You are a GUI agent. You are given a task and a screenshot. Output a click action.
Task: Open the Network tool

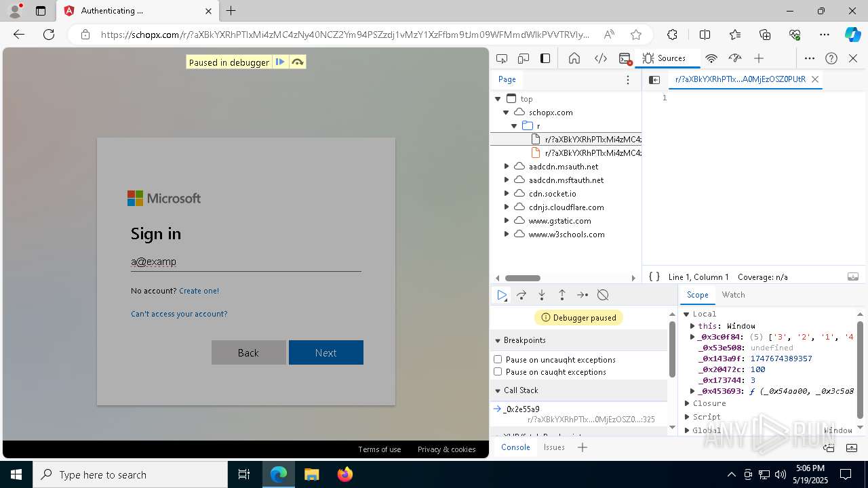pyautogui.click(x=711, y=58)
